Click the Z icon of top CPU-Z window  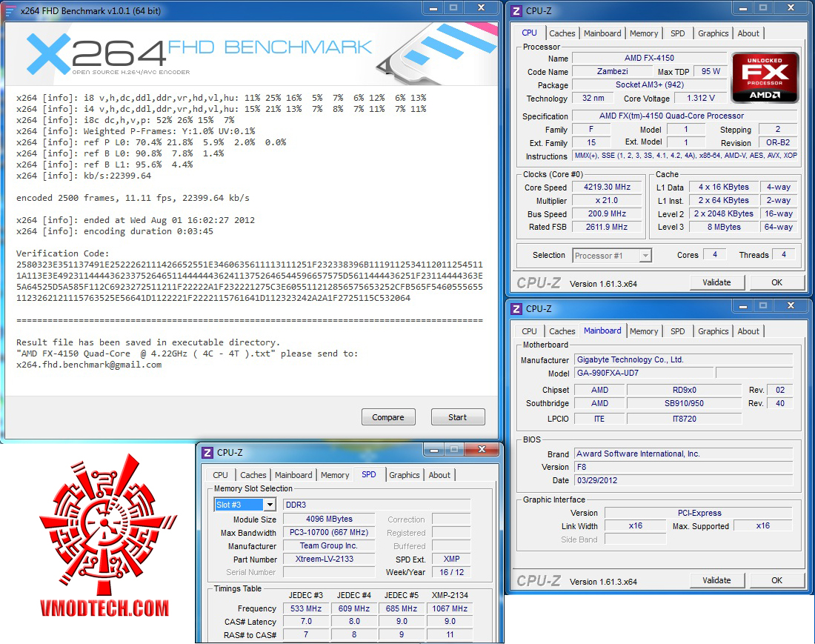[516, 11]
